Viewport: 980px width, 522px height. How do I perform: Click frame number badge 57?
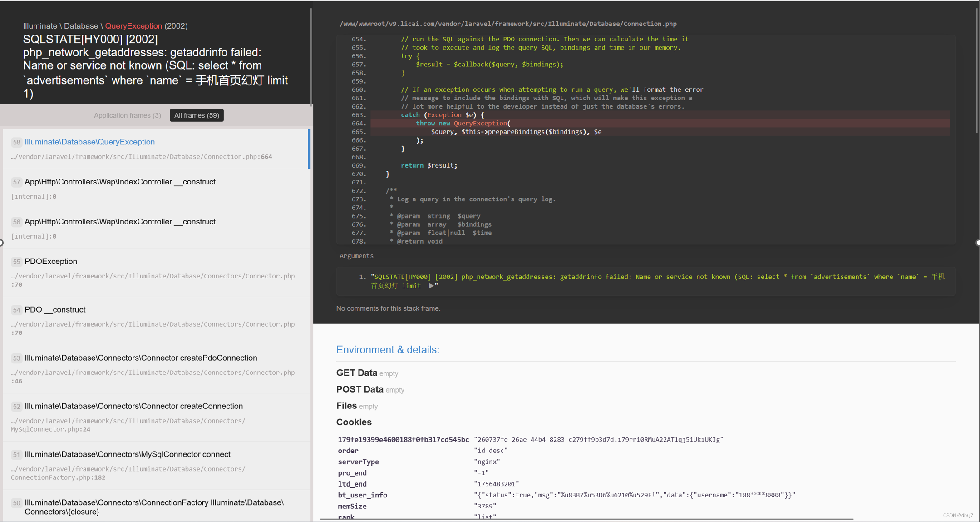16,182
